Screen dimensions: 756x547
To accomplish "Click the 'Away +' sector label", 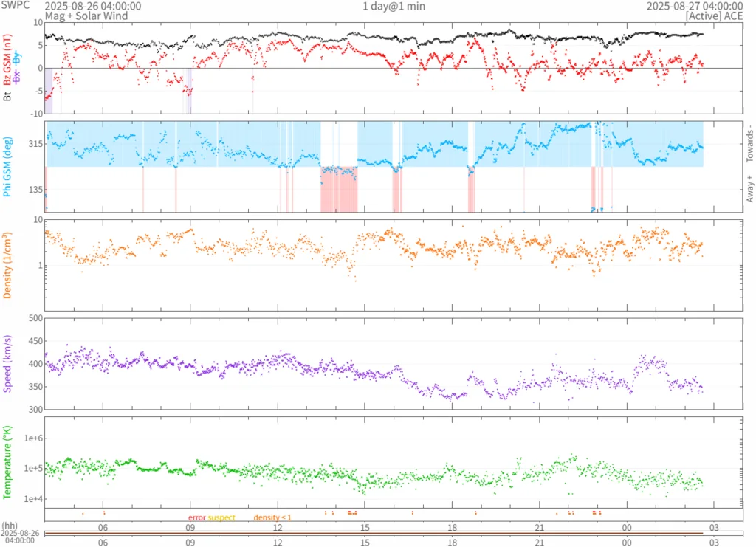I will click(x=749, y=189).
